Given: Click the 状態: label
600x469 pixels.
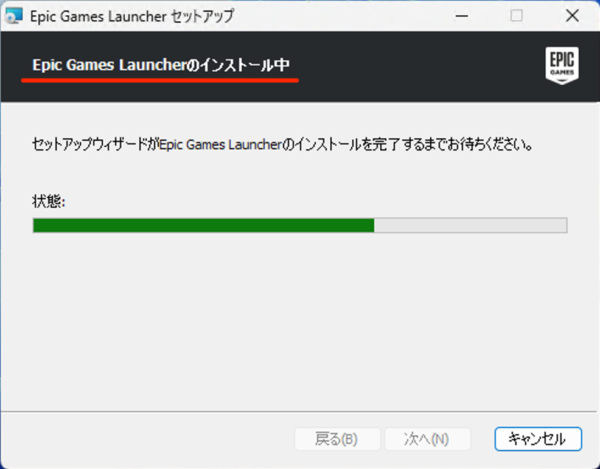Looking at the screenshot, I should [49, 202].
